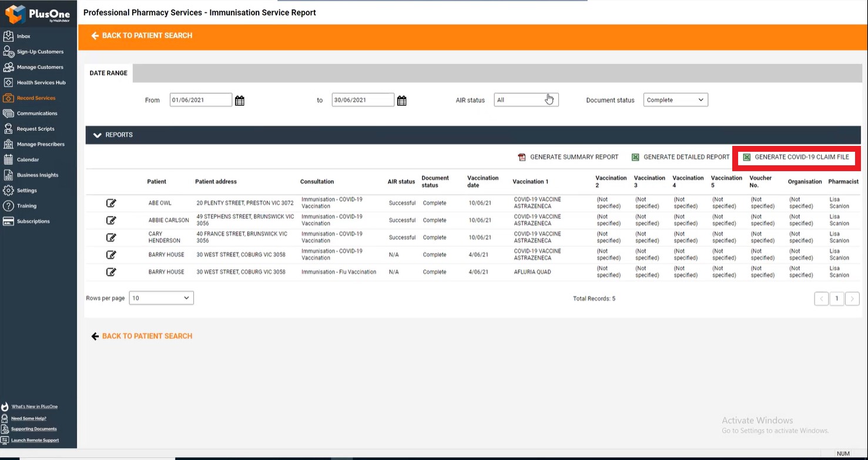
Task: Click the NUM status indicator
Action: coord(843,454)
